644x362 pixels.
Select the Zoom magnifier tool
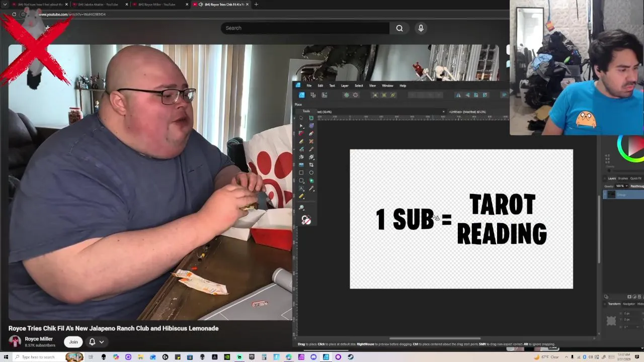tap(301, 207)
